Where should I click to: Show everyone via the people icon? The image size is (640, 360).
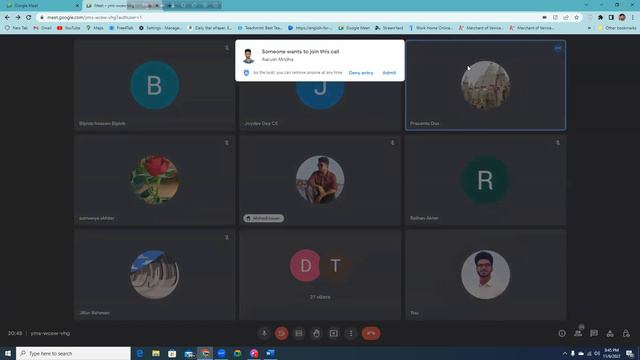578,333
